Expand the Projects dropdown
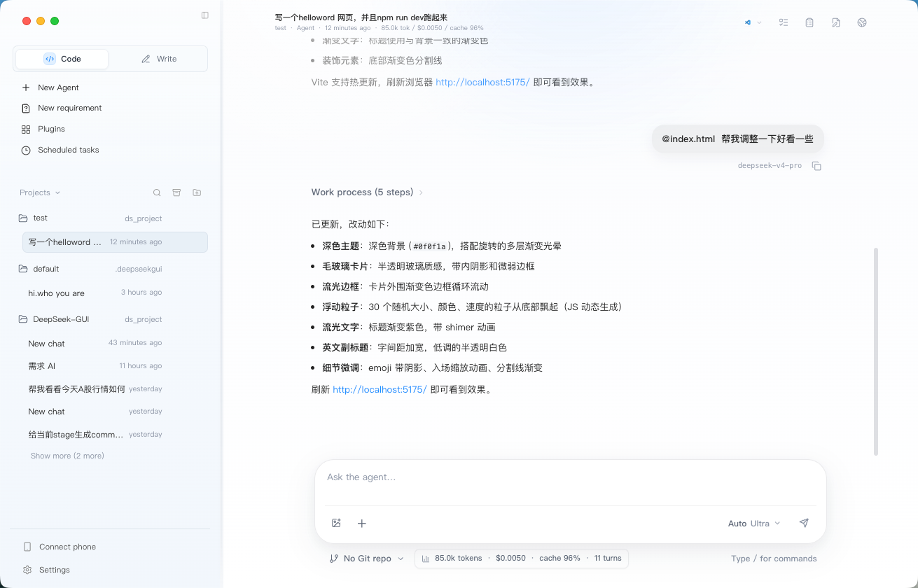 tap(40, 192)
